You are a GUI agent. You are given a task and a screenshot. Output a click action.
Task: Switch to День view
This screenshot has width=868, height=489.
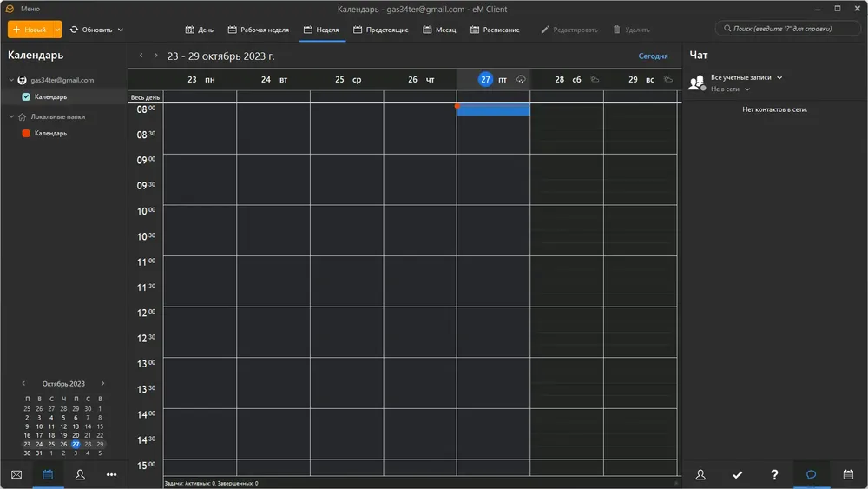pos(200,30)
